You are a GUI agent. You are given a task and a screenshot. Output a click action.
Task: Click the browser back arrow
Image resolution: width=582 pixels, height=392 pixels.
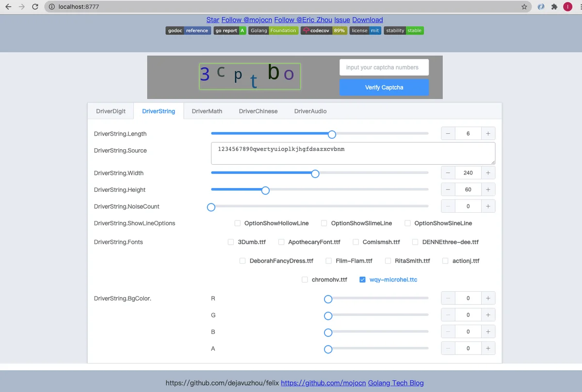tap(8, 7)
